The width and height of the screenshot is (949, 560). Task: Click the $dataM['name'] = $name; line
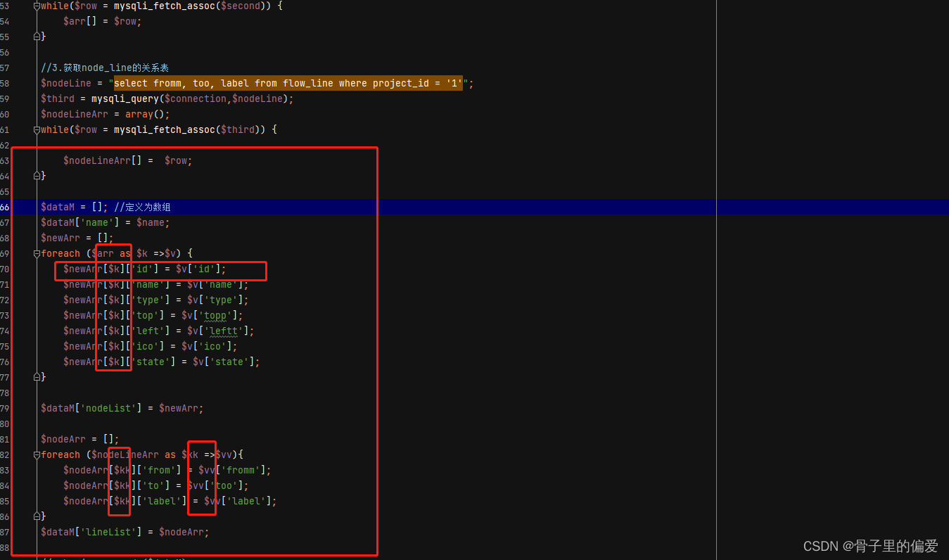pos(106,222)
